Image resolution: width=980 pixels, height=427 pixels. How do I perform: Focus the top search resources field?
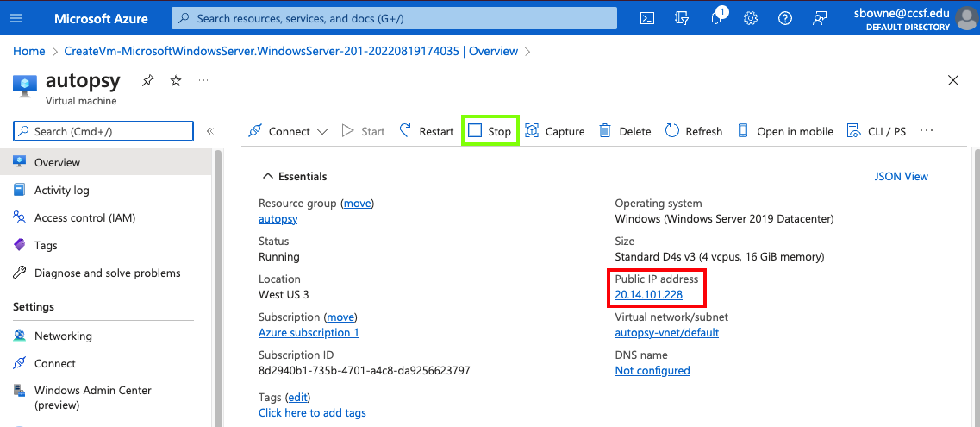(x=394, y=18)
